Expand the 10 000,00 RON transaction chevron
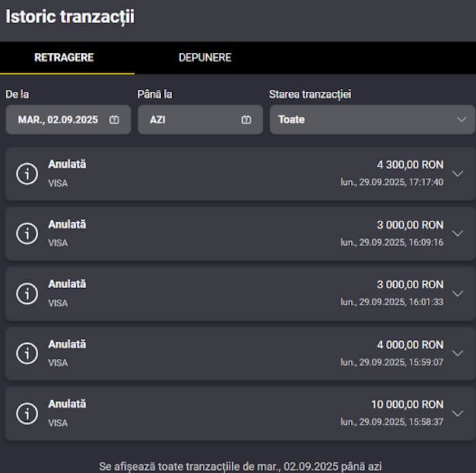Image resolution: width=476 pixels, height=473 pixels. (458, 413)
